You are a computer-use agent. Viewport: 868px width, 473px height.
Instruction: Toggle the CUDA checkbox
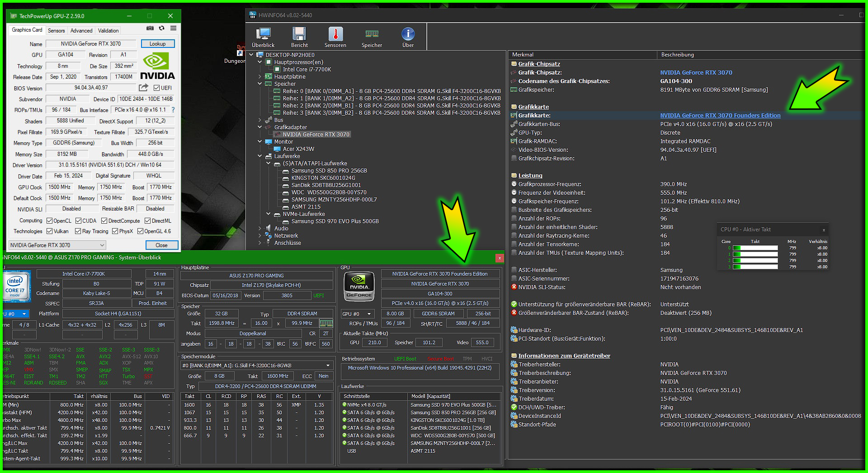[x=78, y=221]
